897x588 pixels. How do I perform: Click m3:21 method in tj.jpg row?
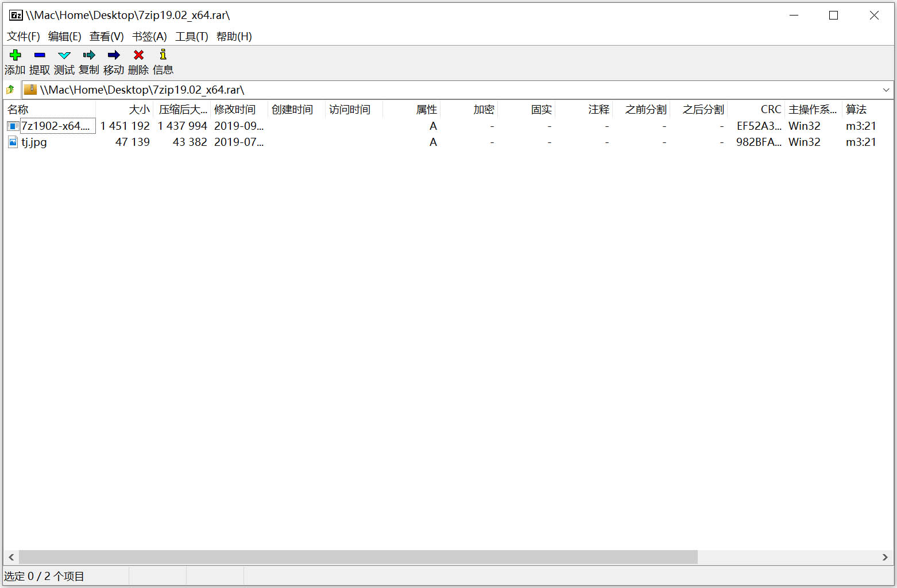(861, 142)
